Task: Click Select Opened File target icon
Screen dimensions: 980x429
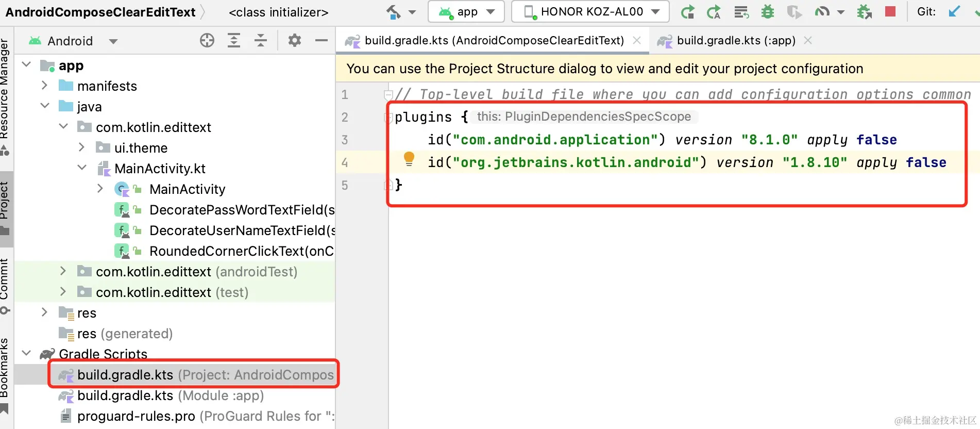Action: pyautogui.click(x=207, y=40)
